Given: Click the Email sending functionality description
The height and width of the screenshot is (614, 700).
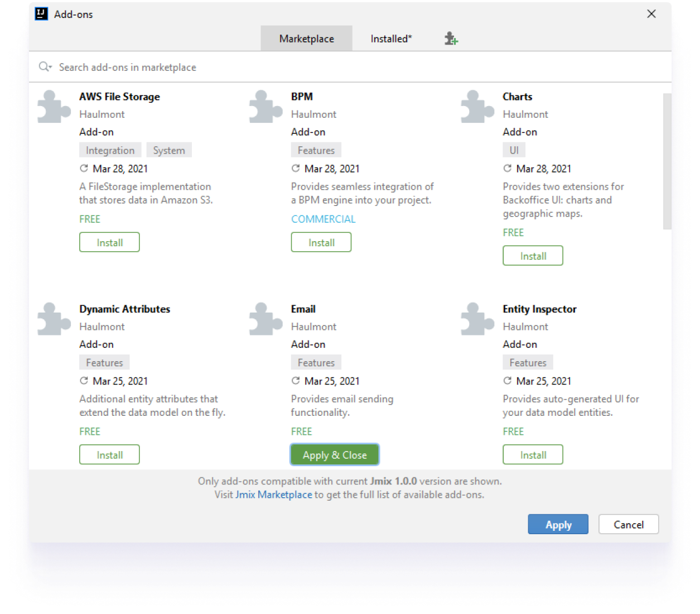Looking at the screenshot, I should click(x=342, y=405).
